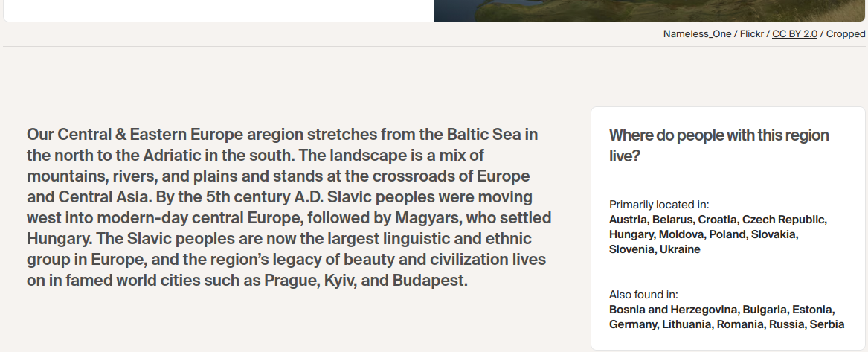Click the landscape photo above the credit line
Viewport: 868px width, 352px height.
[x=650, y=10]
